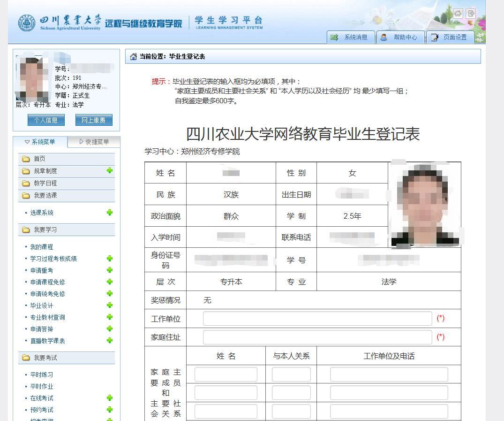The image size is (504, 421).
Task: Click green plus beside 直播教学课表
Action: pyautogui.click(x=110, y=340)
